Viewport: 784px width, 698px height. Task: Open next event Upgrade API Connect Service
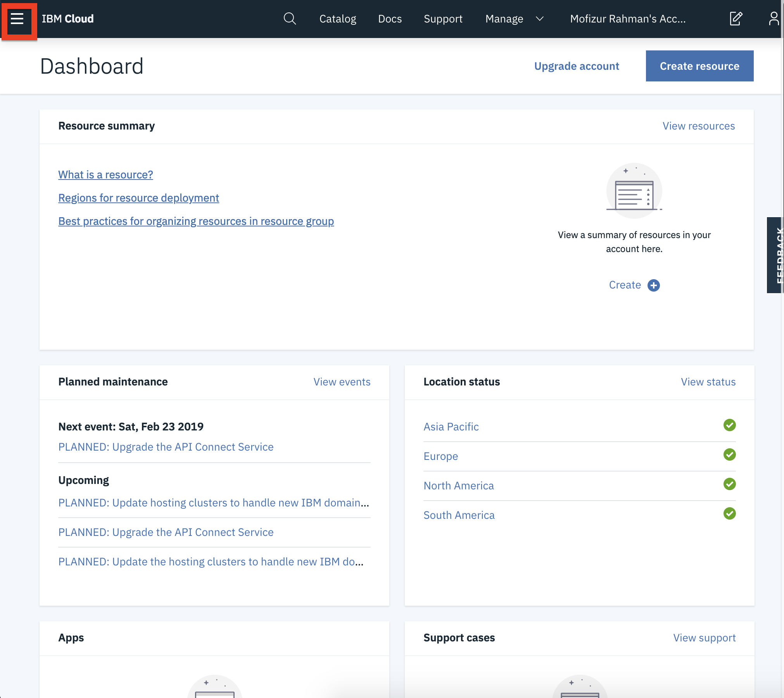coord(166,447)
